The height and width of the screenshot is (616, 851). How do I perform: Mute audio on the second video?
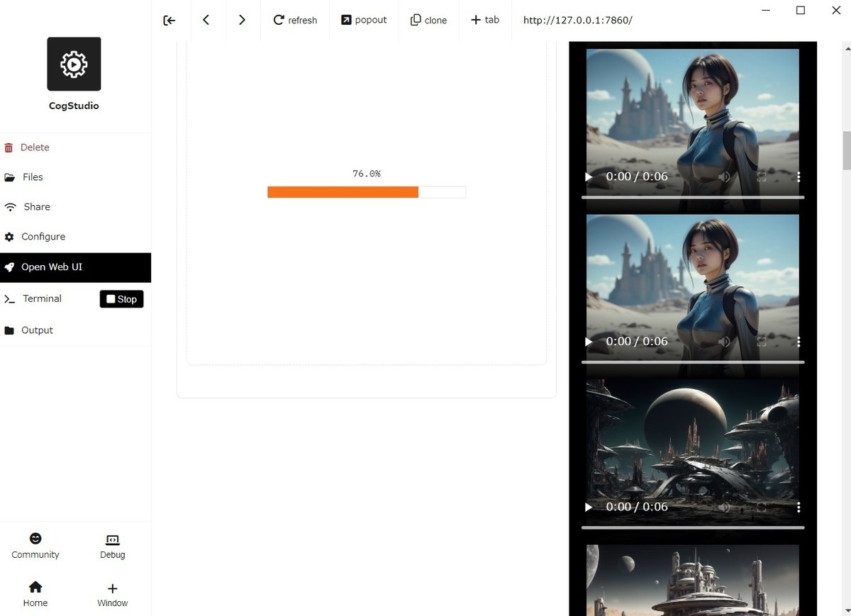(x=724, y=341)
